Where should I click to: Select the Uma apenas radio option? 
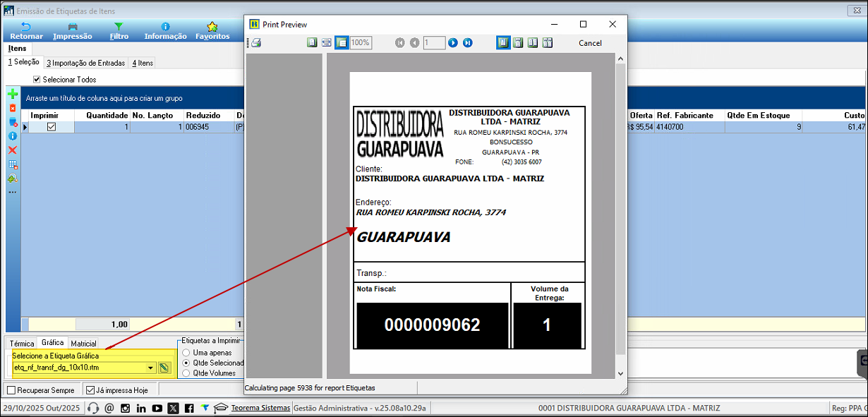click(x=186, y=352)
